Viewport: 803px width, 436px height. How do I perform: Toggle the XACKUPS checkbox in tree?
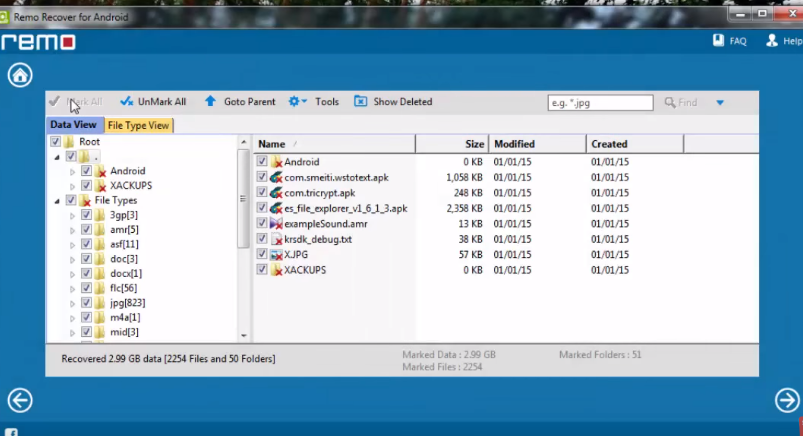pos(86,185)
